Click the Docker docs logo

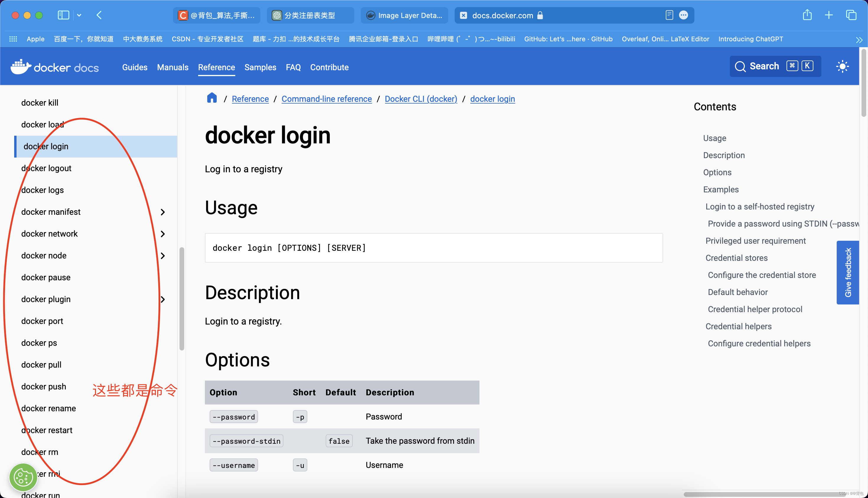55,67
